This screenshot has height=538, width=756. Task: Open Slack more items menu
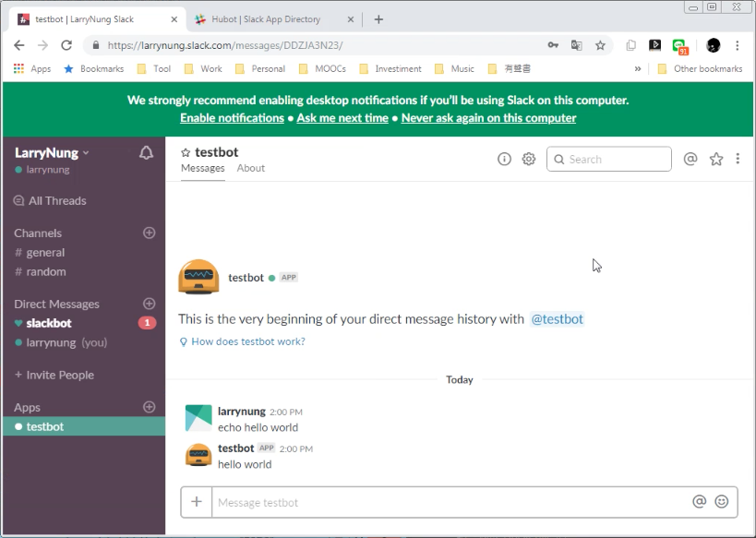738,159
